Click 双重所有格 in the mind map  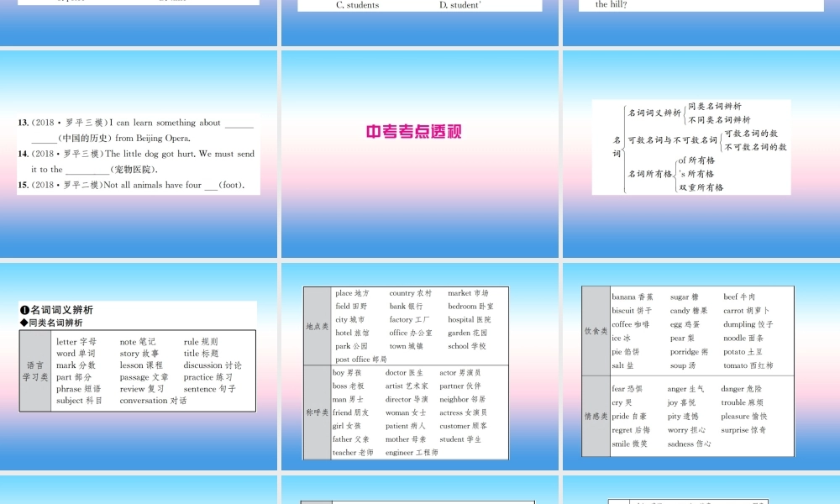coord(701,187)
